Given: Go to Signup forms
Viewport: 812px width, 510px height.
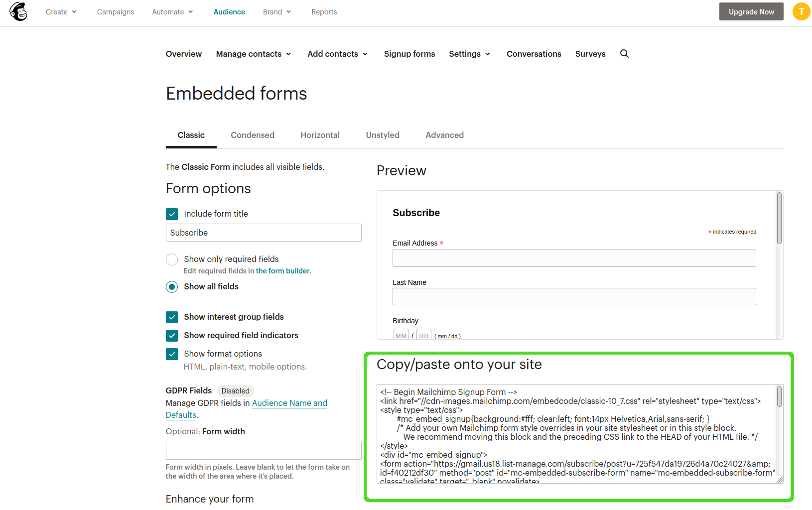Looking at the screenshot, I should coord(409,54).
